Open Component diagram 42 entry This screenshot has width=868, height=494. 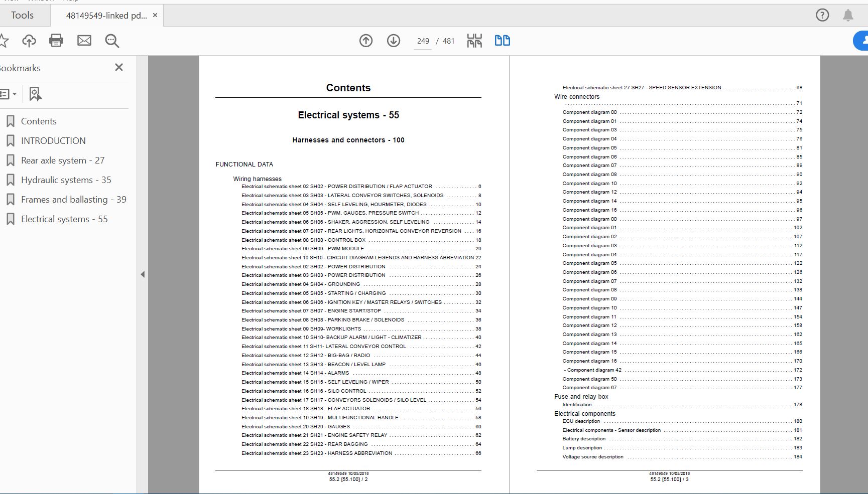click(x=682, y=370)
